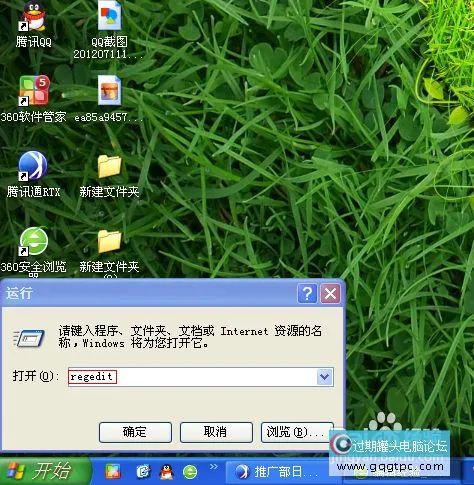Viewport: 474px width, 485px height.
Task: Close the 运行 dialog with the X button
Action: [330, 294]
